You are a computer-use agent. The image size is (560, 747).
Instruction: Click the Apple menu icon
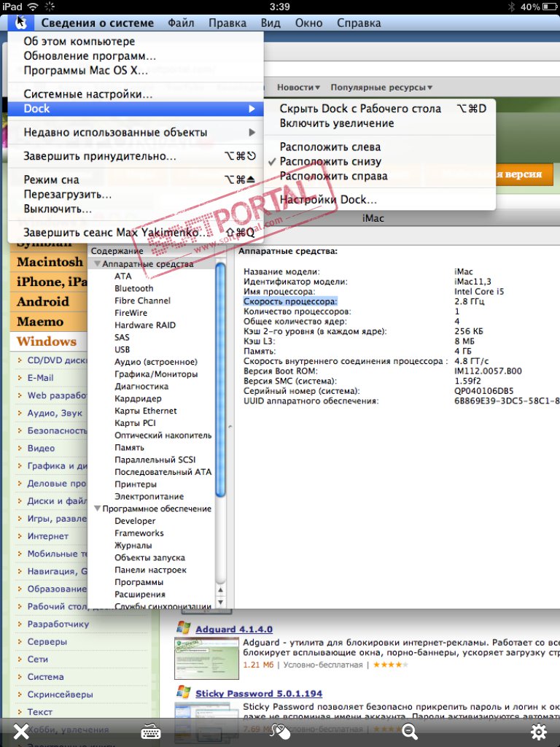[x=21, y=23]
